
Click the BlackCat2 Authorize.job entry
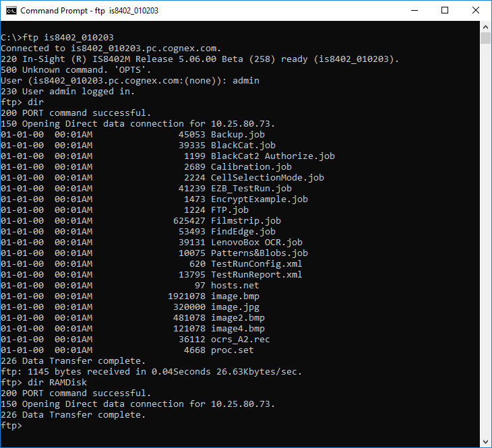click(272, 156)
